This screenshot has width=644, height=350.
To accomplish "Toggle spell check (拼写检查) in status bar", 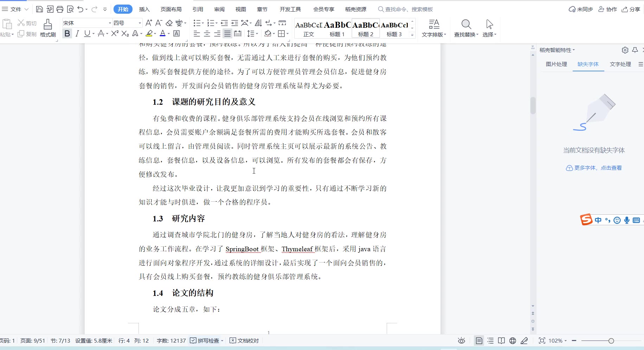I will (205, 341).
